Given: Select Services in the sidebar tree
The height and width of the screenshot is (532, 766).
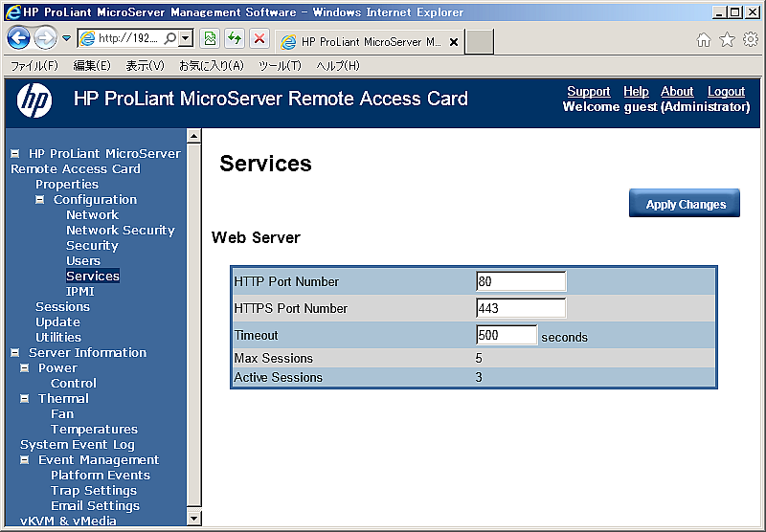Looking at the screenshot, I should tap(93, 276).
